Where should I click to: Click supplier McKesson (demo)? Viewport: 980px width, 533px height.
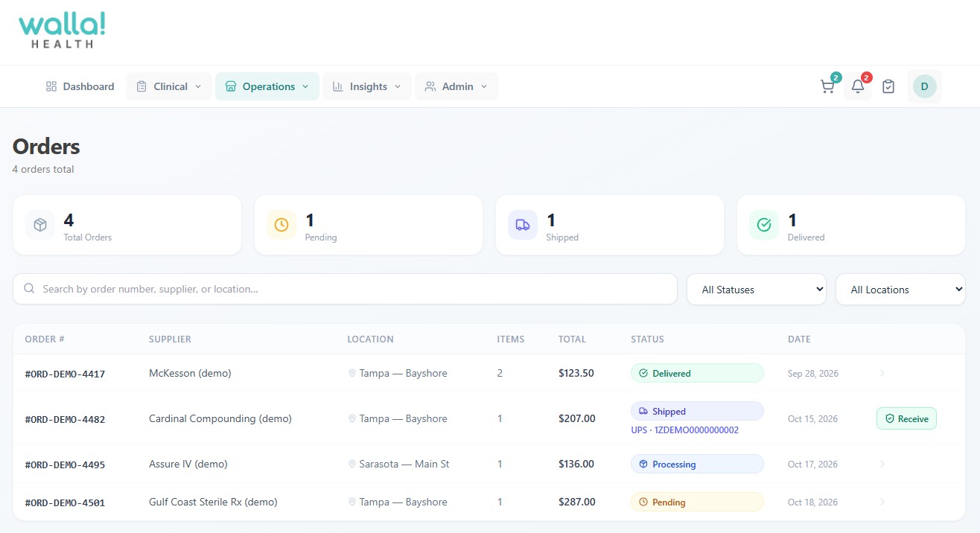coord(190,373)
